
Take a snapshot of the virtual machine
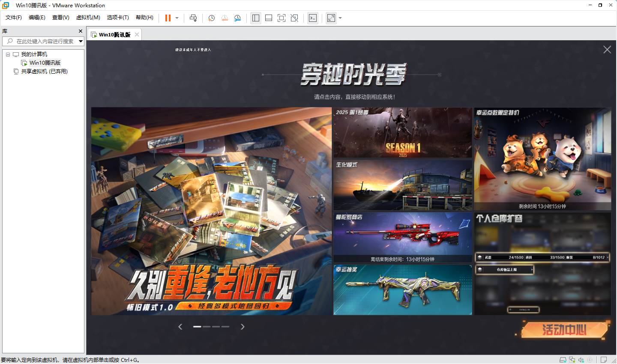[x=211, y=18]
